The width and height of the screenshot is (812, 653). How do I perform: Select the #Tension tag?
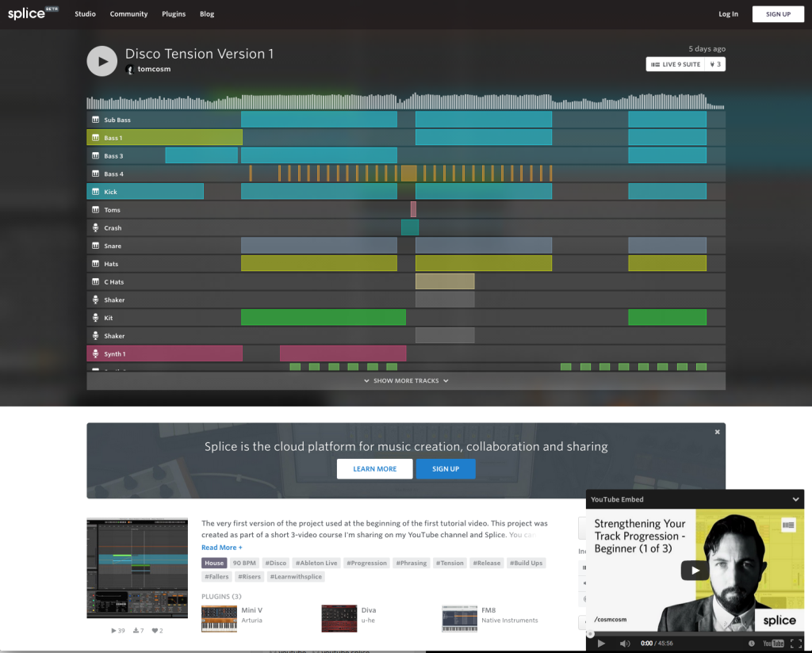coord(450,563)
